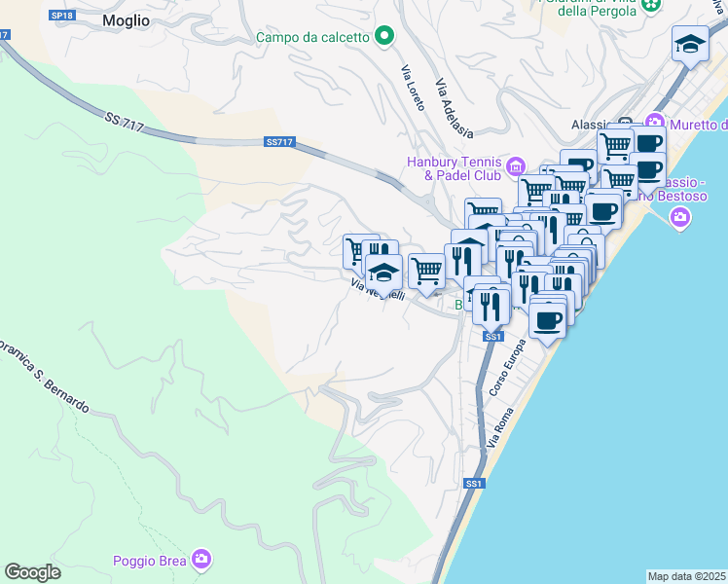Open the Google logo link
The image size is (728, 584).
[x=32, y=573]
